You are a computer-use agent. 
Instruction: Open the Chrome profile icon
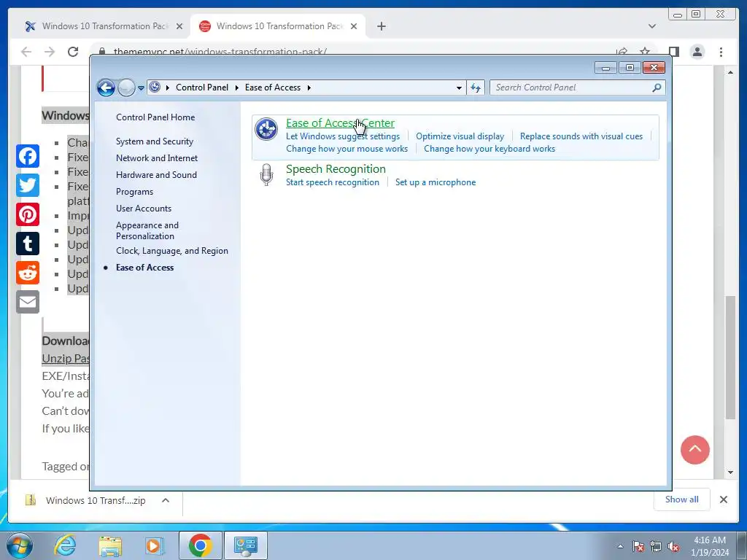click(697, 52)
